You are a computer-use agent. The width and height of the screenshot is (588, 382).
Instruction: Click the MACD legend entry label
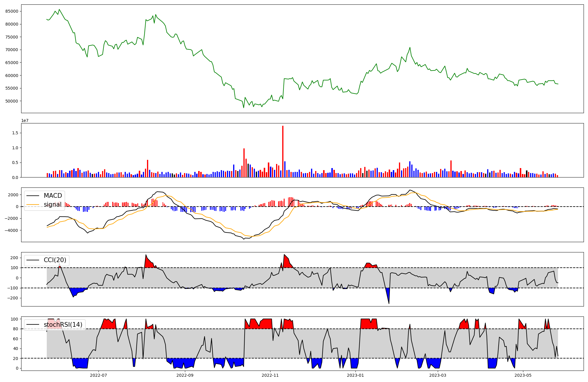[x=53, y=196]
